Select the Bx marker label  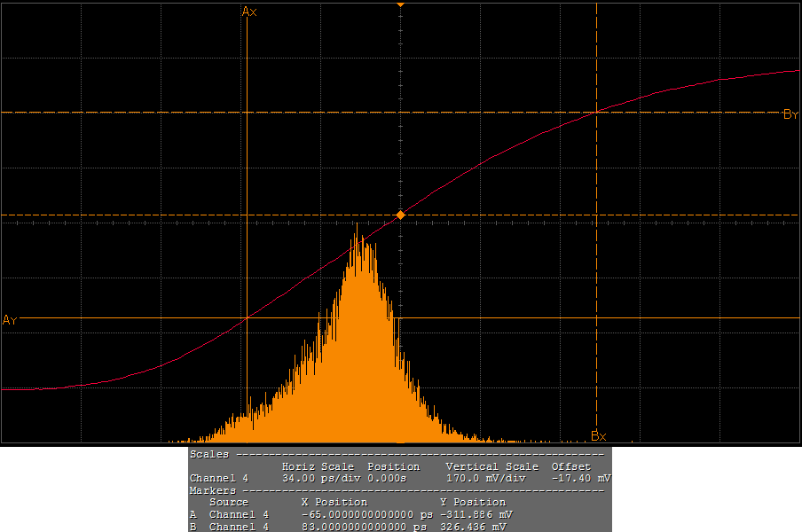[x=599, y=435]
